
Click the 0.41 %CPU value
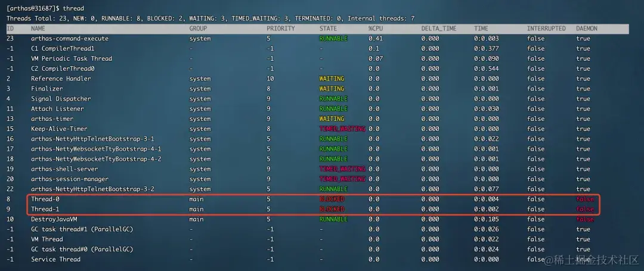tap(376, 39)
